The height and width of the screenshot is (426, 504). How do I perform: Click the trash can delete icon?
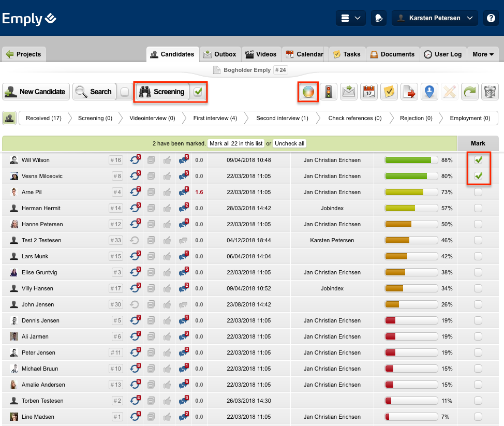pos(490,92)
